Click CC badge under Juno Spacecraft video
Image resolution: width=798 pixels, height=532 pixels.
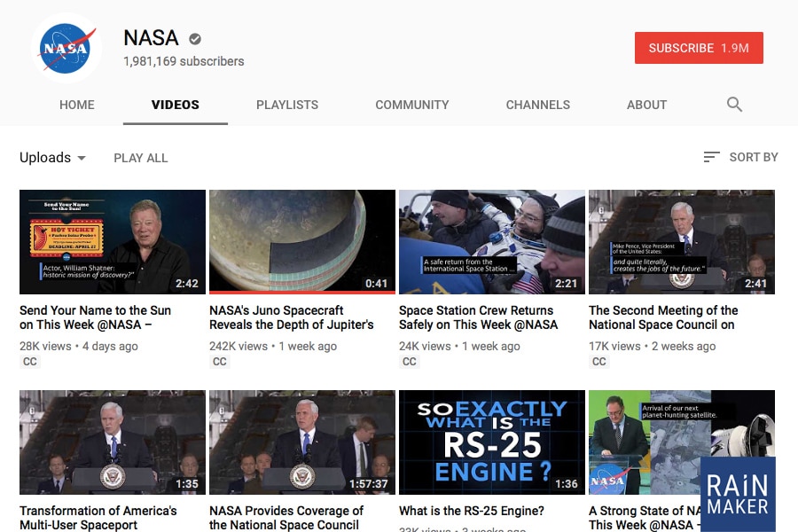pyautogui.click(x=220, y=362)
